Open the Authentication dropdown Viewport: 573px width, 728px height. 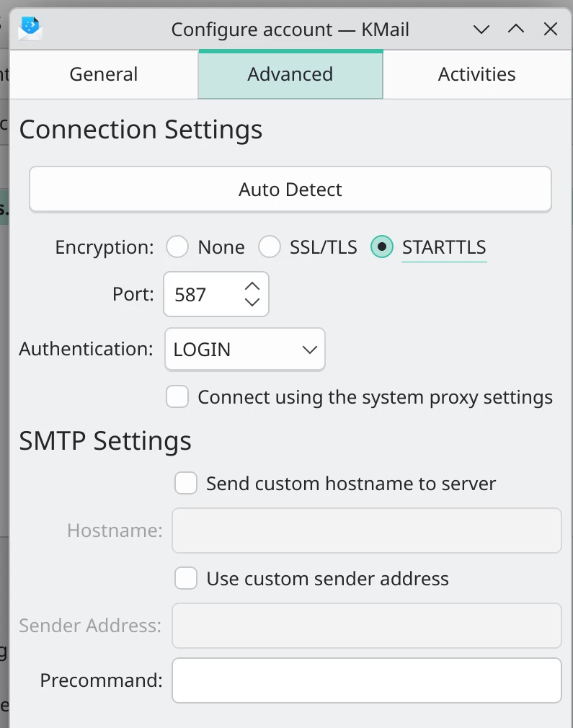pyautogui.click(x=245, y=350)
